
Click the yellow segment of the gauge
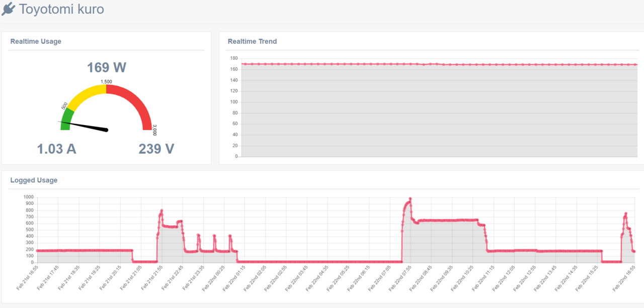point(85,95)
